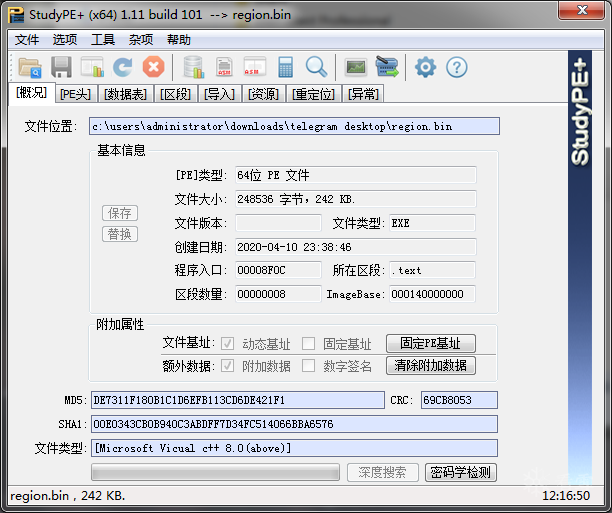Open file using the folder search icon
Screen dimensions: 612x513
tap(30, 68)
